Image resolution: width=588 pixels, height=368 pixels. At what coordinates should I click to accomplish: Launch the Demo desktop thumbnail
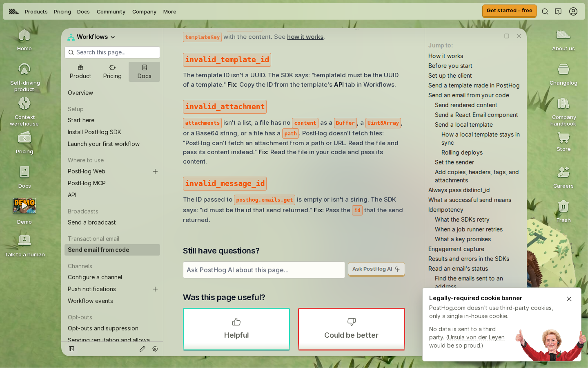coord(24,211)
